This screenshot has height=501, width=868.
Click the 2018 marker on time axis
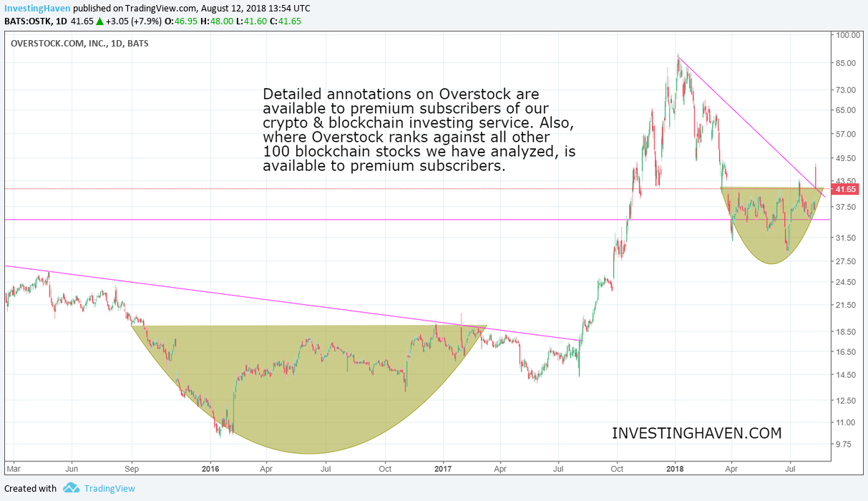tap(676, 469)
